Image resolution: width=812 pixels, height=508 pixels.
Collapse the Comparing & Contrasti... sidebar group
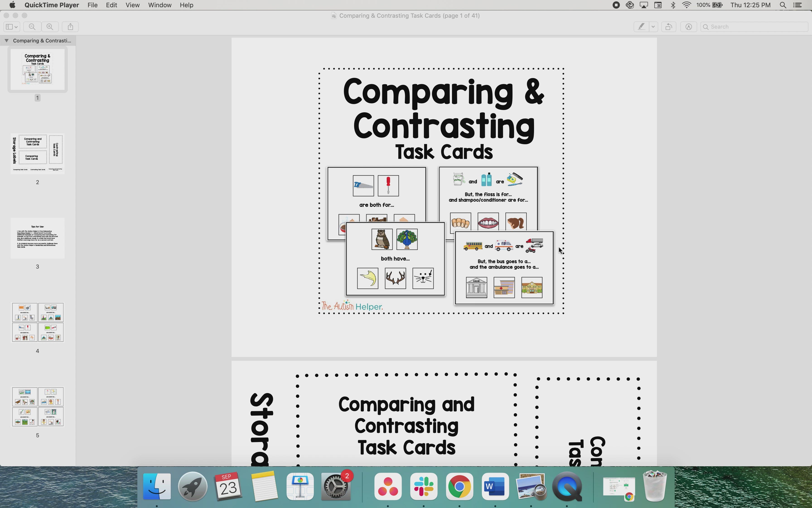click(6, 41)
